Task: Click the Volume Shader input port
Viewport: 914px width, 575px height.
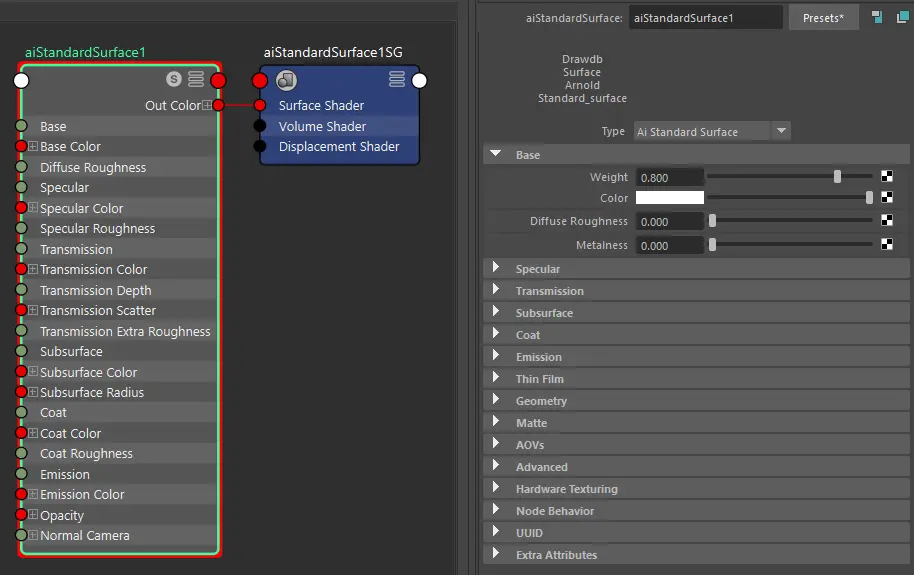Action: pyautogui.click(x=260, y=126)
